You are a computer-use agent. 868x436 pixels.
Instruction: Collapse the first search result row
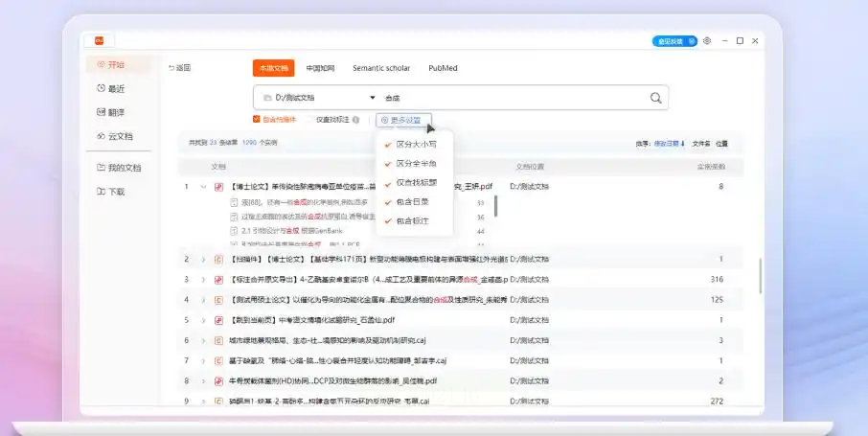click(203, 187)
